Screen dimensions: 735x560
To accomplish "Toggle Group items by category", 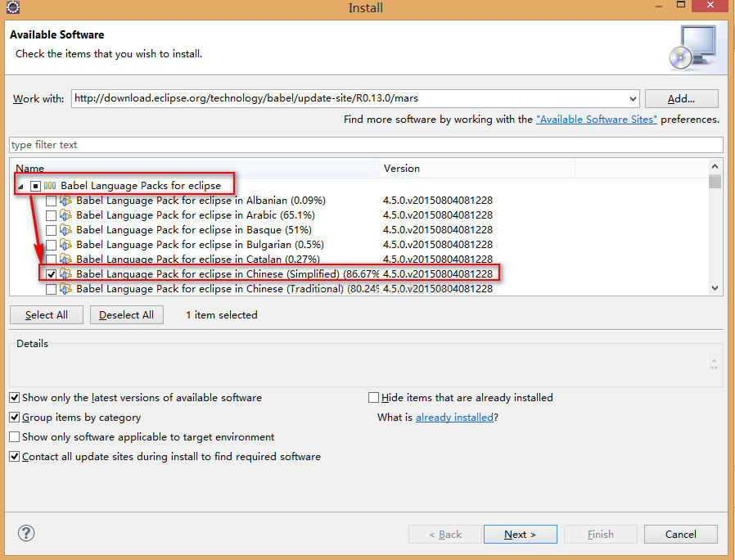I will point(15,418).
